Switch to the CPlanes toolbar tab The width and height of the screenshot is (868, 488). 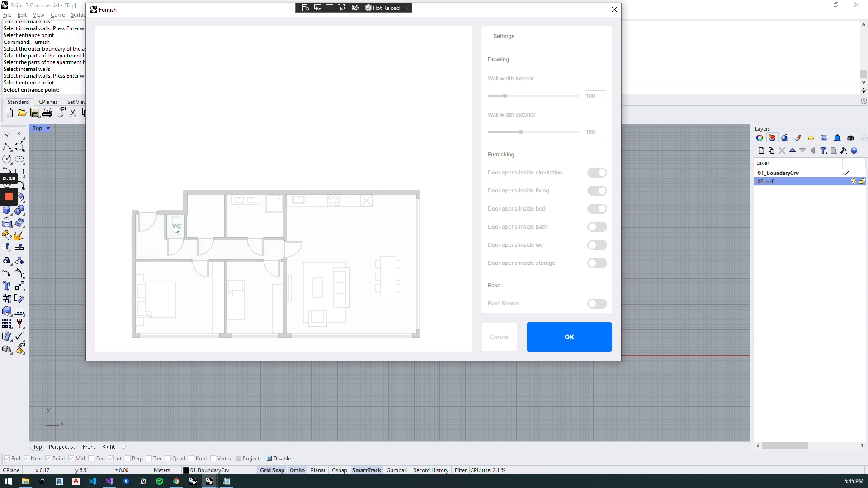pyautogui.click(x=48, y=102)
